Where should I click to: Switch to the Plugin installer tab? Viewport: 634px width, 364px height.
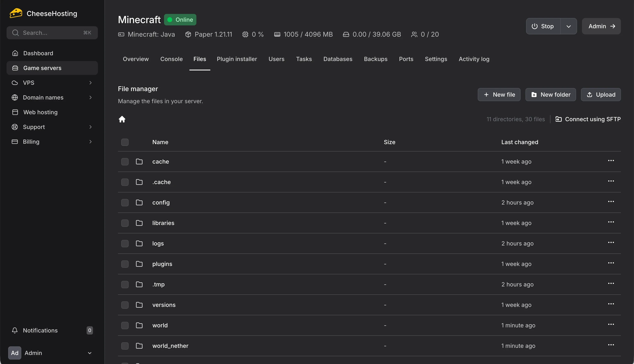pos(237,59)
